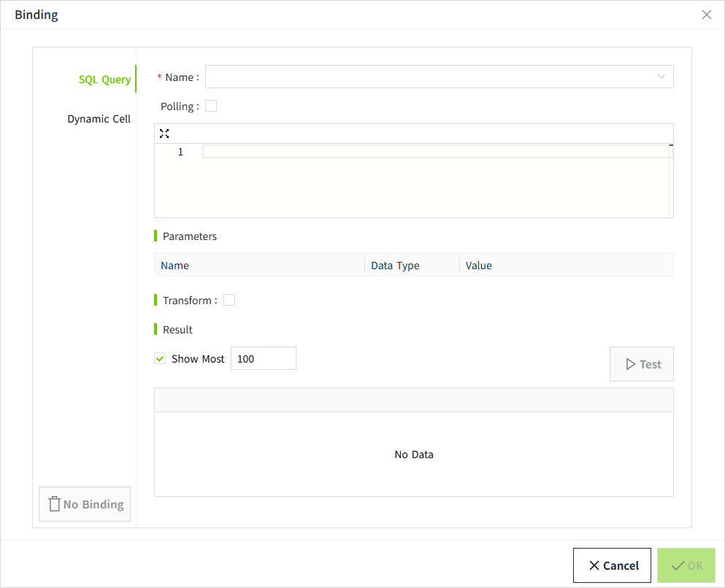Focus the Show Most row limit field
The height and width of the screenshot is (588, 725).
pyautogui.click(x=263, y=358)
